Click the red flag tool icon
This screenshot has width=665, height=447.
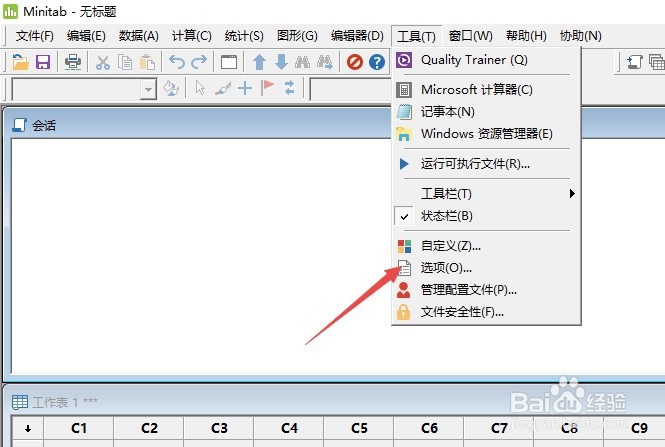tap(268, 88)
